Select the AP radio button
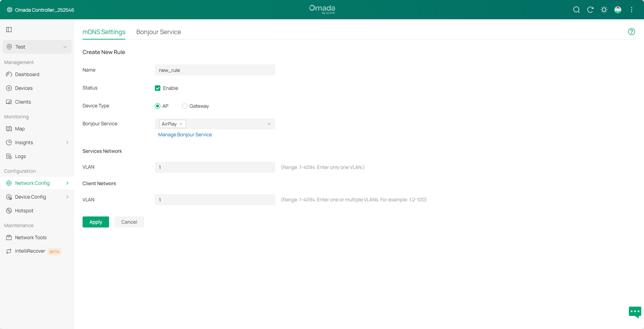Screen dimensions: 644x329 point(157,106)
